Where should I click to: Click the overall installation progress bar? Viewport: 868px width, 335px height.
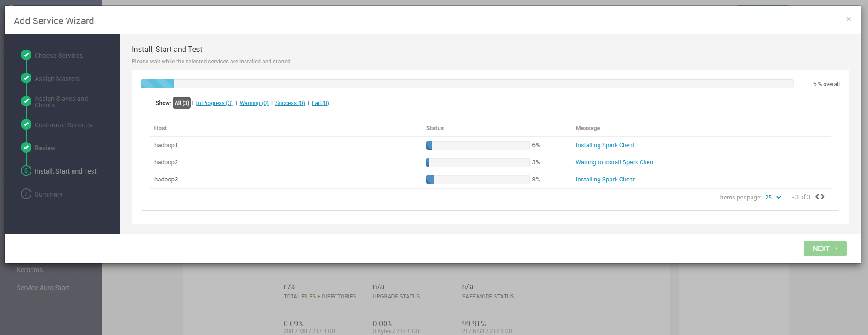[467, 84]
